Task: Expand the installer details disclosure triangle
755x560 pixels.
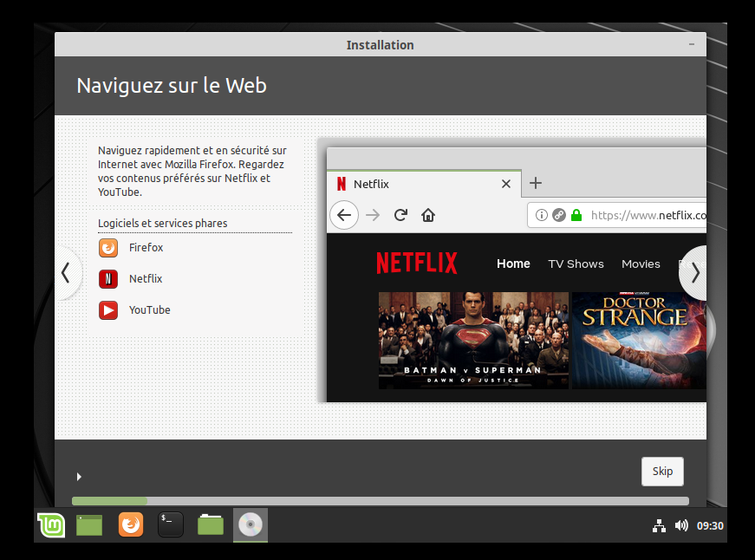Action: pos(79,477)
